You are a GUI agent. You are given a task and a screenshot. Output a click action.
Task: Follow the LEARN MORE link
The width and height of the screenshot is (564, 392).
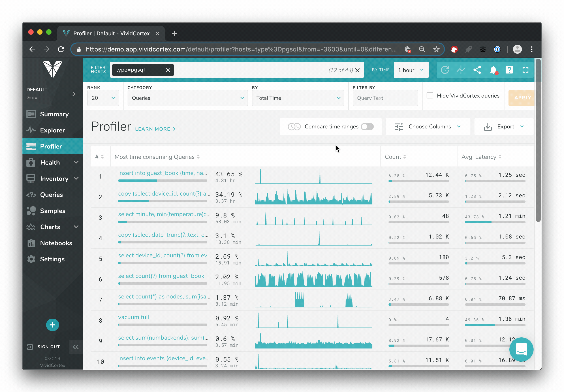pyautogui.click(x=155, y=129)
